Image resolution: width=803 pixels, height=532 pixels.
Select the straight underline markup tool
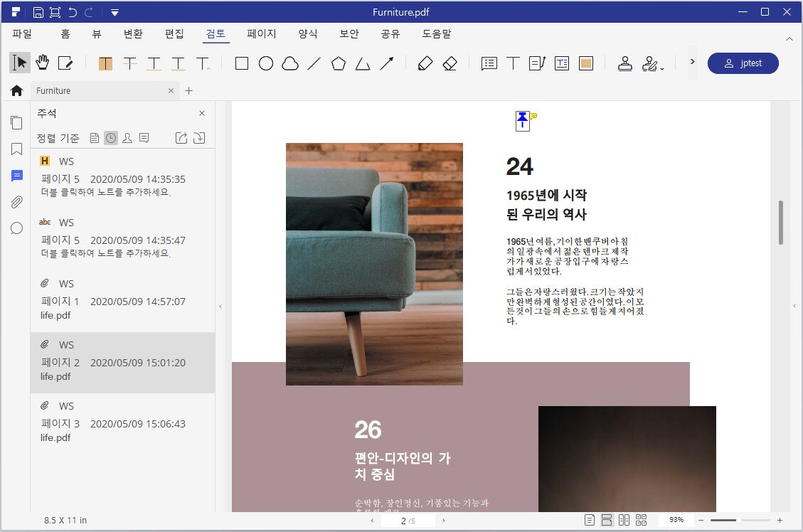pos(154,63)
